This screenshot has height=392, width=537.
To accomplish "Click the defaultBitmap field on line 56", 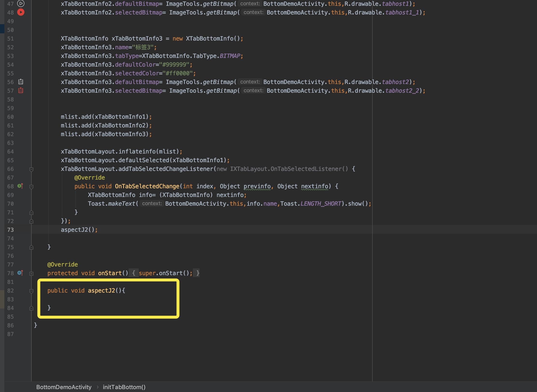I will (137, 82).
